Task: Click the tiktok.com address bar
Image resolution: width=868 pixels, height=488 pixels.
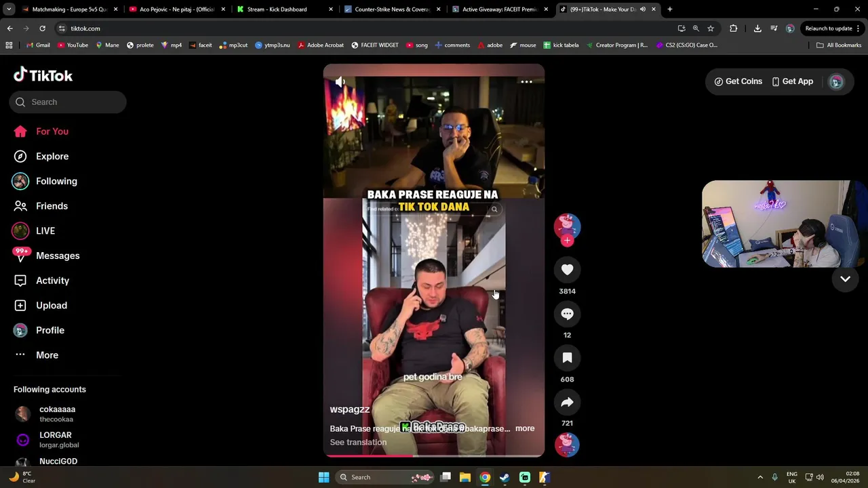Action: click(366, 28)
